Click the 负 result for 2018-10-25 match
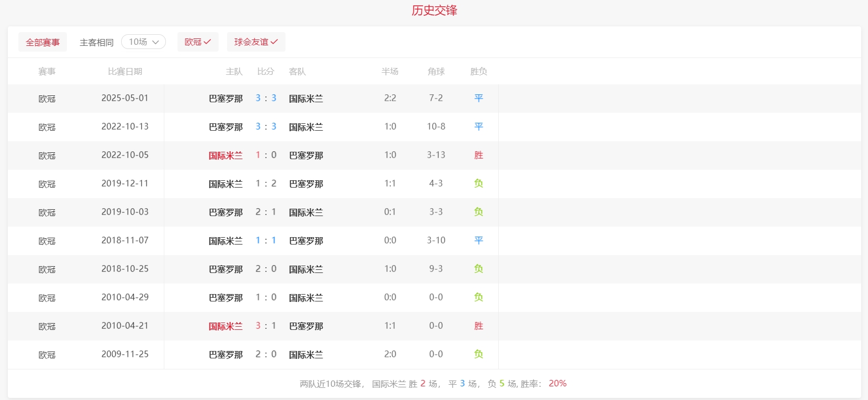 pos(478,269)
